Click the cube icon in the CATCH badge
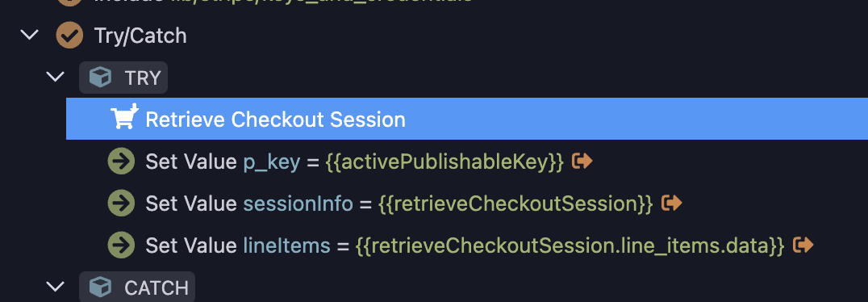Viewport: 868px width, 302px height. point(100,287)
